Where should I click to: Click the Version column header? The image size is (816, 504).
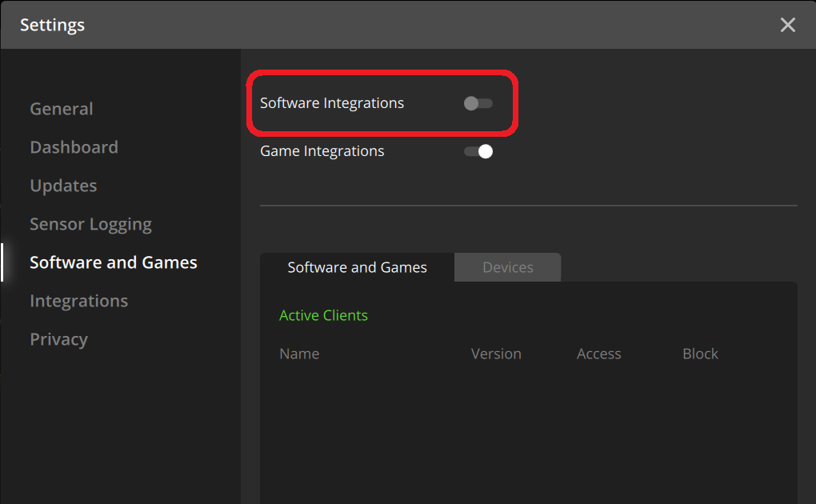click(496, 354)
